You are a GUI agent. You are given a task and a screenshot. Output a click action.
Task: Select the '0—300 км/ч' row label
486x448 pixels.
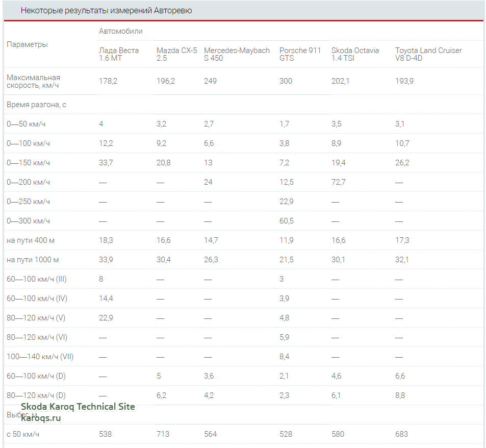(28, 221)
